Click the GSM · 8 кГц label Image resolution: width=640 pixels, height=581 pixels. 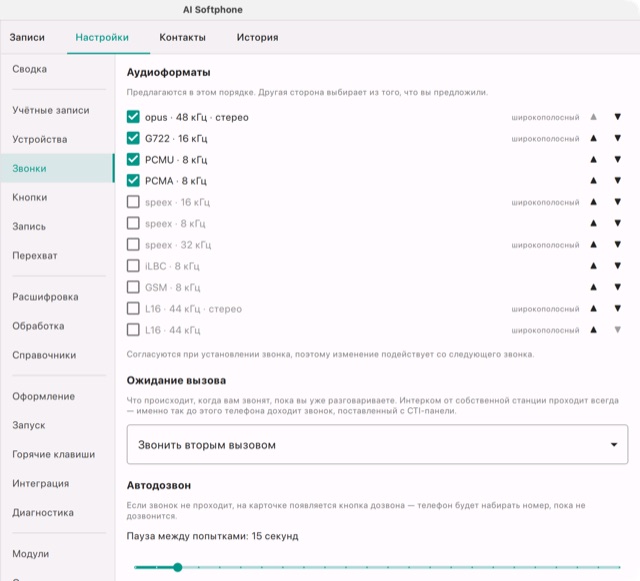[x=173, y=287]
